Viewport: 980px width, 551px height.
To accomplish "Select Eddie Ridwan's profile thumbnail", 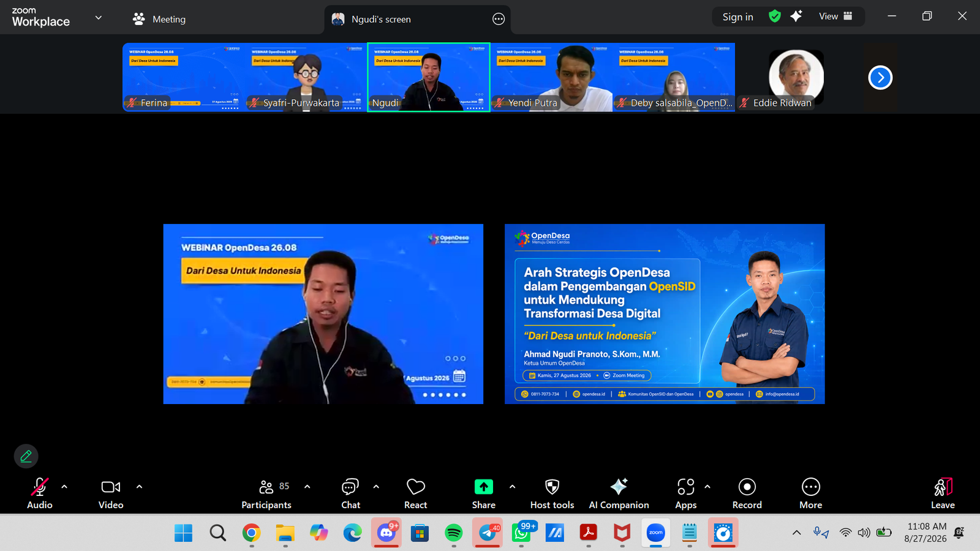I will pyautogui.click(x=796, y=77).
